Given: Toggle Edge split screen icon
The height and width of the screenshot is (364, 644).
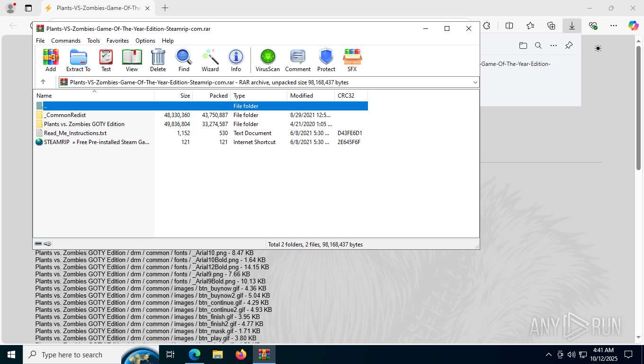Looking at the screenshot, I should tap(510, 26).
